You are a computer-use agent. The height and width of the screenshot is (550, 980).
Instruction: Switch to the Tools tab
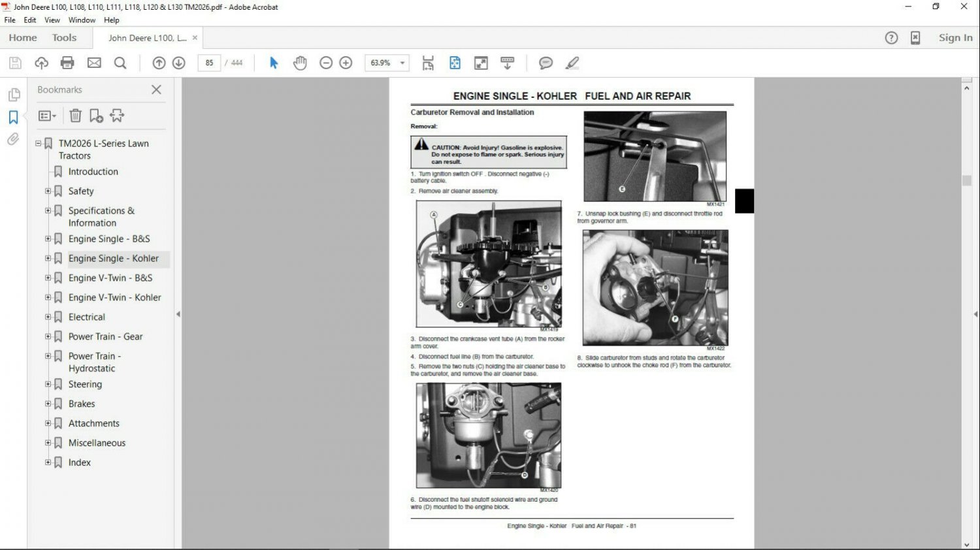(x=64, y=38)
